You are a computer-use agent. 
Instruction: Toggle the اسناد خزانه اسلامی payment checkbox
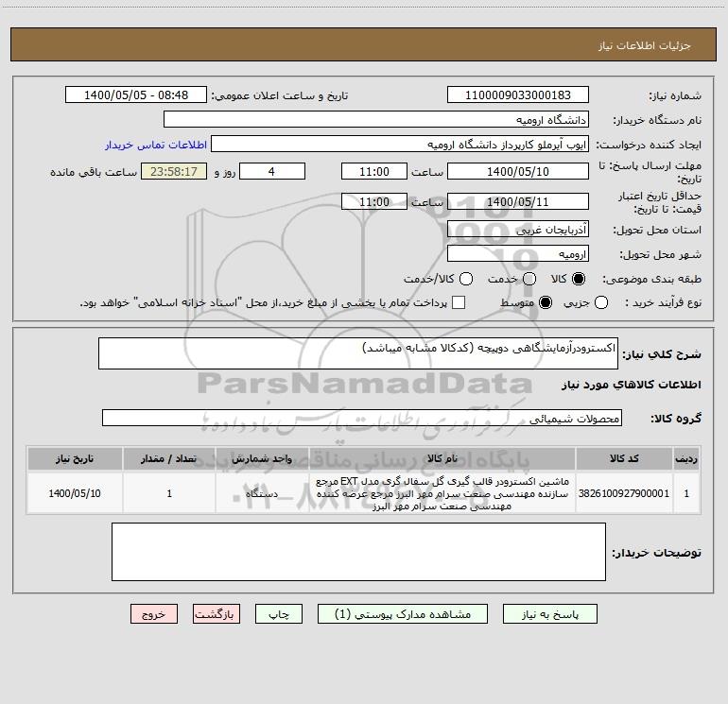pyautogui.click(x=459, y=302)
